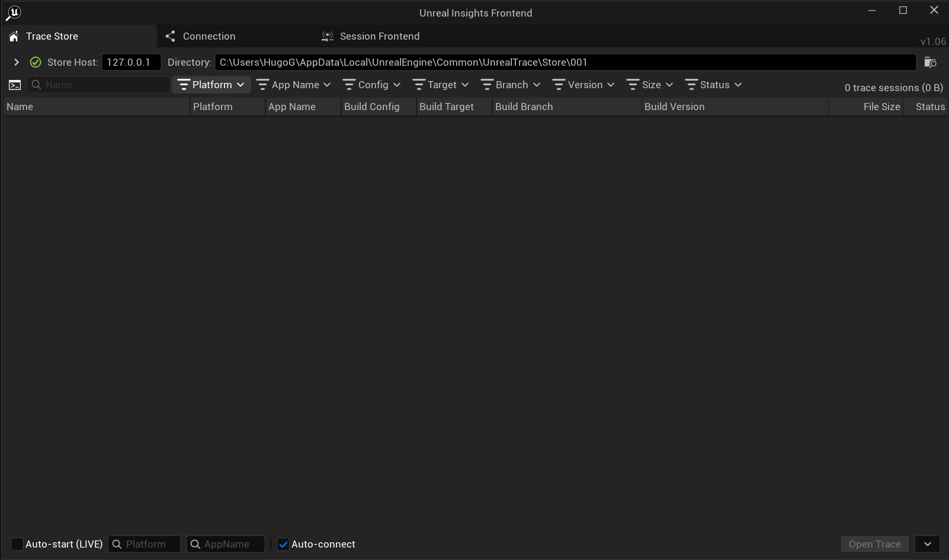Click the trace store Directory path field

click(565, 62)
